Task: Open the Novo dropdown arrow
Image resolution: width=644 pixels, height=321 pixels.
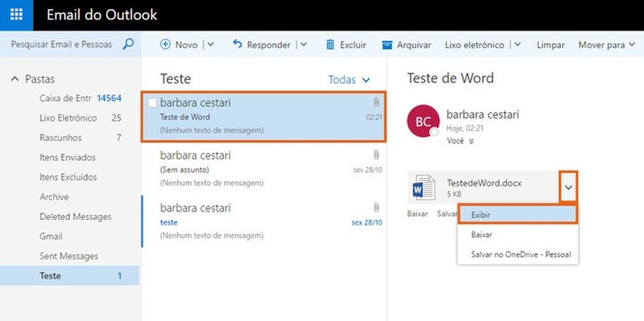Action: pos(210,45)
